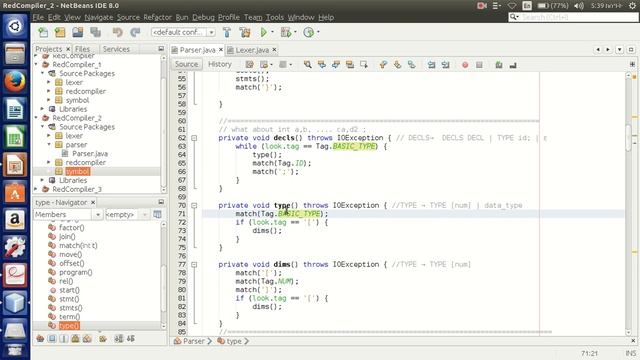The height and width of the screenshot is (360, 640).
Task: Toggle Rectangular Selection in the editor toolbar
Action: point(364,64)
